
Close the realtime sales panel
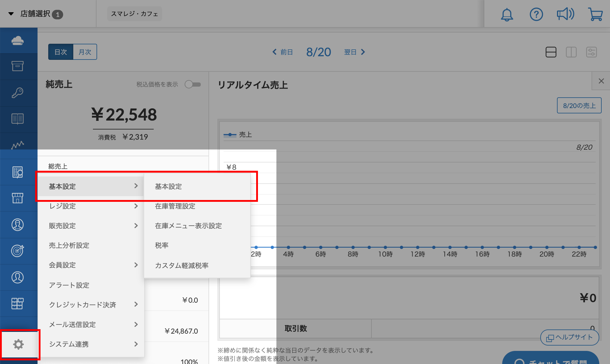[601, 81]
